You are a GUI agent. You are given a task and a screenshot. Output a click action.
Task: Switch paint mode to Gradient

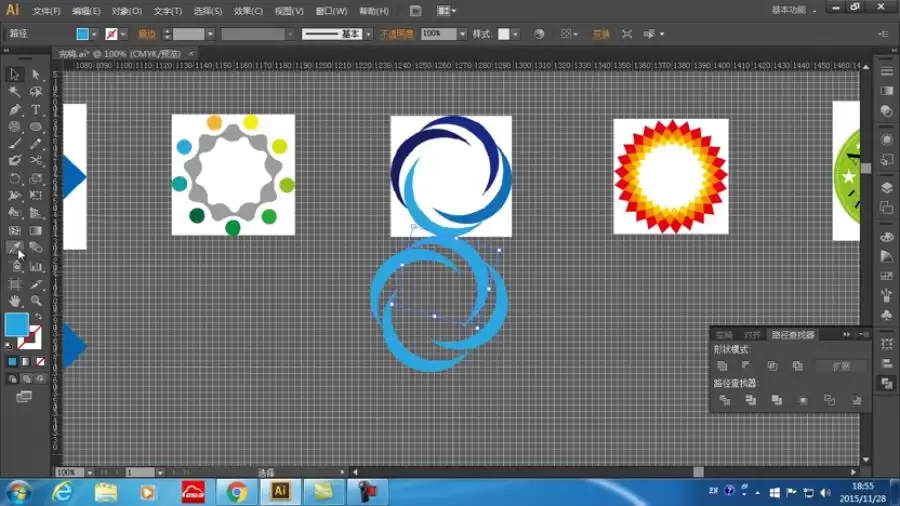(x=26, y=362)
